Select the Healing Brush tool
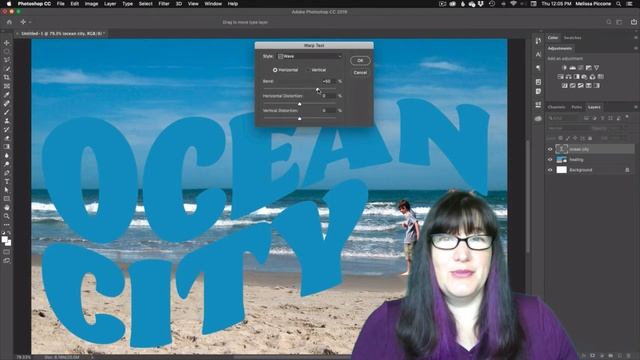The height and width of the screenshot is (360, 640). coord(7,103)
